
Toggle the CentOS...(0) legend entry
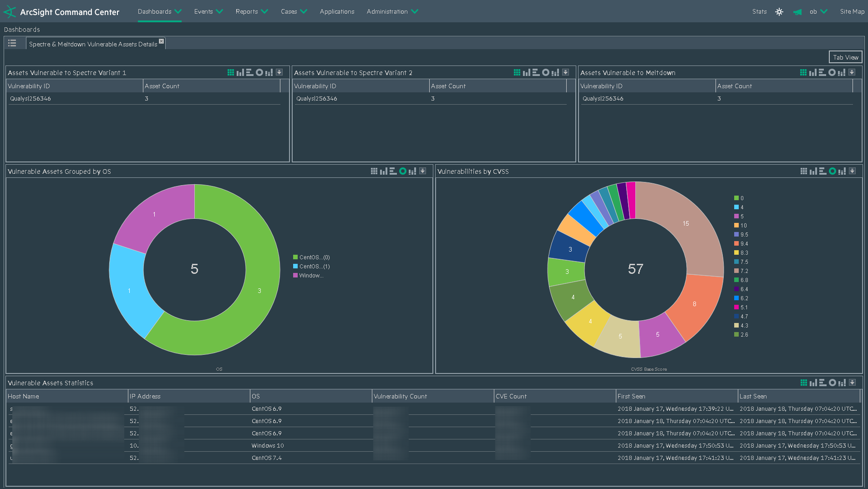314,257
